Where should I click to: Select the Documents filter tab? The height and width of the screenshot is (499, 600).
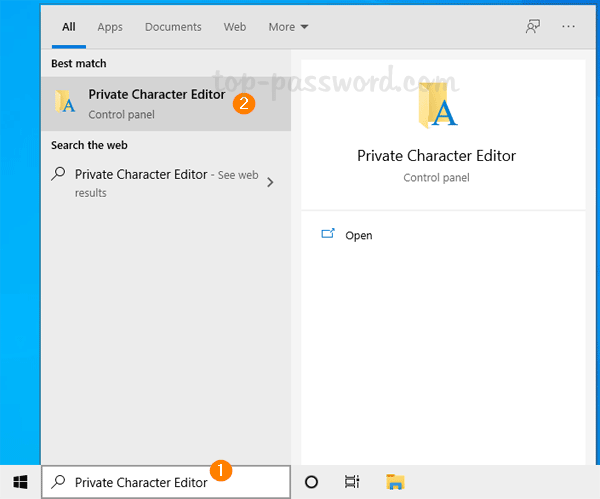click(173, 27)
